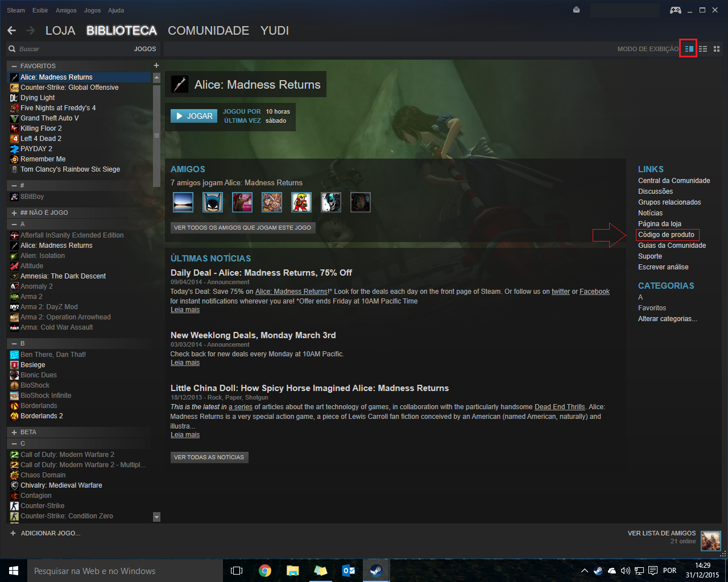Open Outlook from the taskbar
The width and height of the screenshot is (728, 582).
348,571
